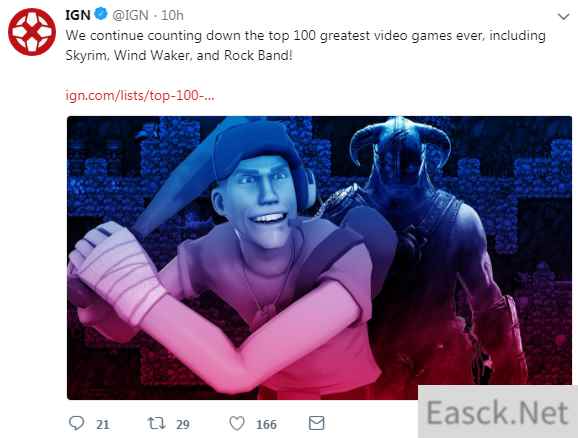Click the retweet arrows icon
Image resolution: width=578 pixels, height=438 pixels.
[x=156, y=423]
